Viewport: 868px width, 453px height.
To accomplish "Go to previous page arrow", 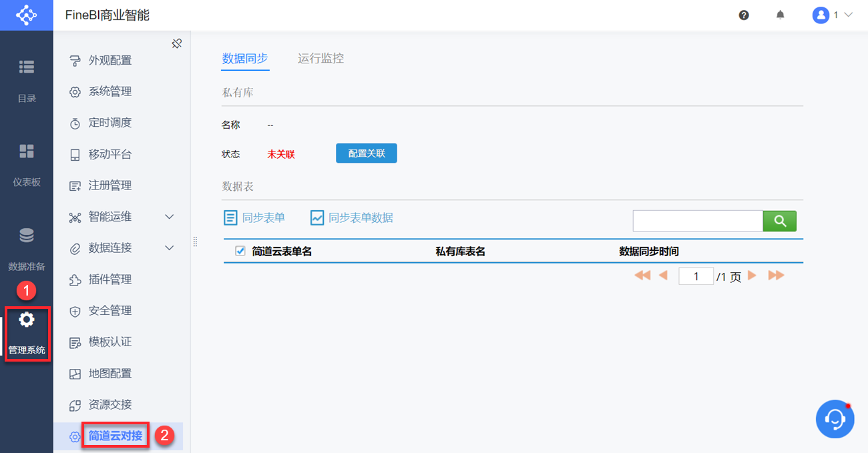I will [x=663, y=275].
